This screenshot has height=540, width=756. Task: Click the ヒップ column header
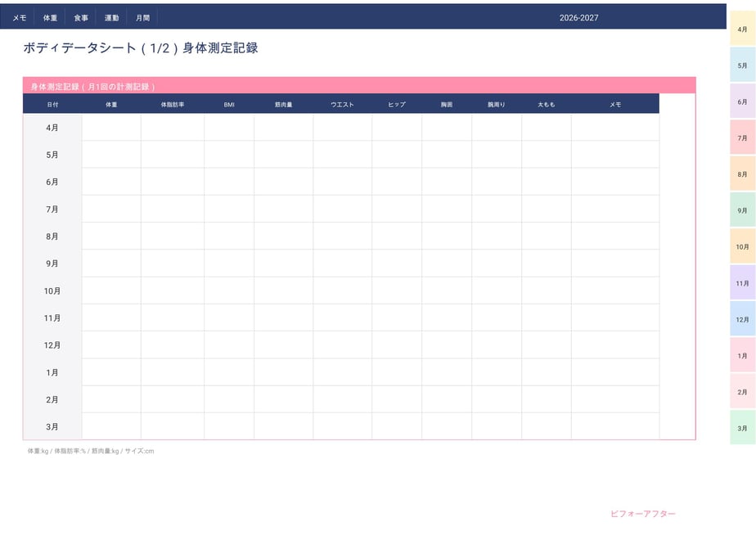(x=397, y=104)
